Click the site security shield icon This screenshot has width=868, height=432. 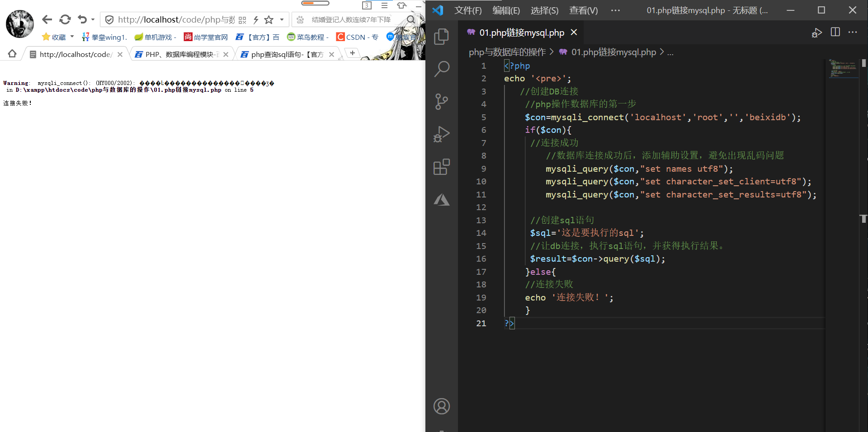point(109,19)
